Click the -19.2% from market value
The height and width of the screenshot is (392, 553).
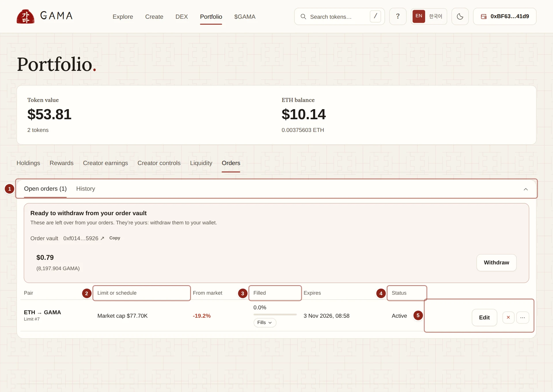(x=202, y=316)
